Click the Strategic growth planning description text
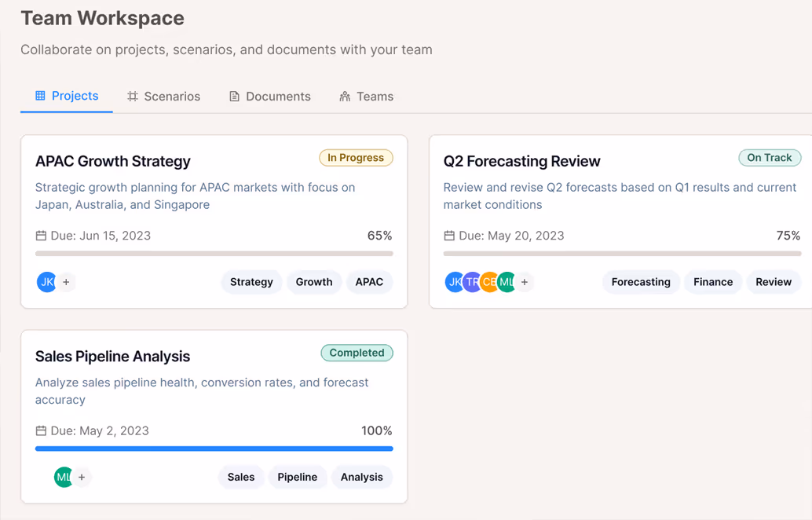The image size is (812, 520). (196, 196)
